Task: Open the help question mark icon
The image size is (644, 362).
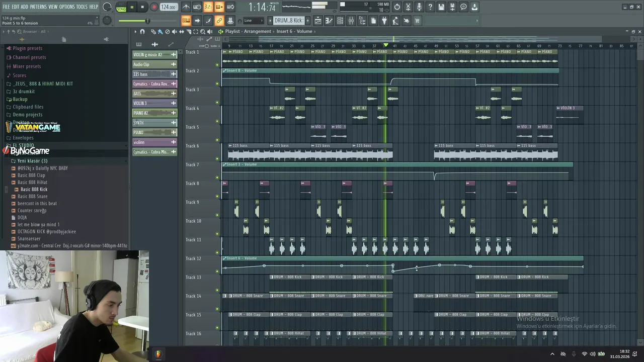Action: coord(430,7)
